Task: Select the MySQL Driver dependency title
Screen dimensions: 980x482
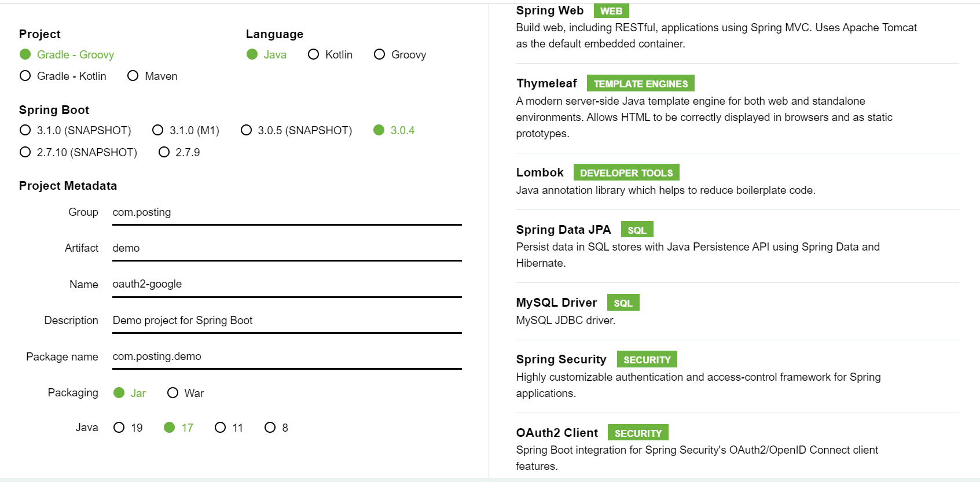Action: [556, 303]
